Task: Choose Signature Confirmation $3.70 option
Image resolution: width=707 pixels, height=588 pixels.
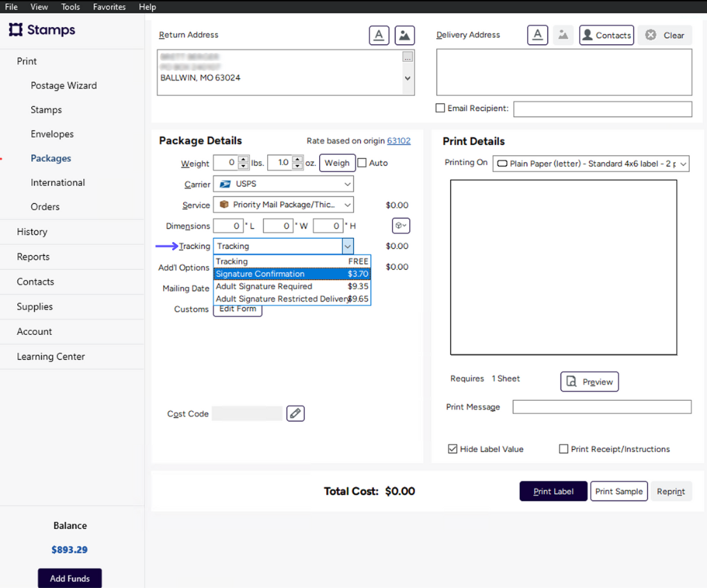Action: 291,273
